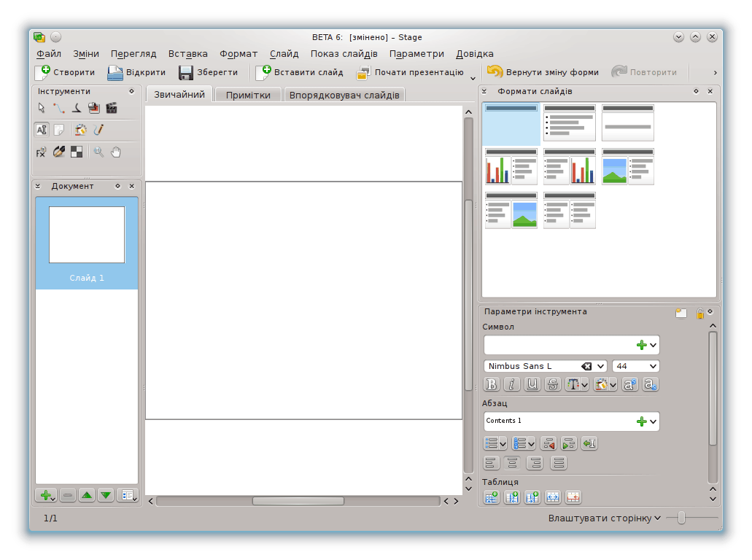Image resolution: width=752 pixels, height=560 pixels.
Task: Click Почати презентацію button
Action: coord(410,72)
